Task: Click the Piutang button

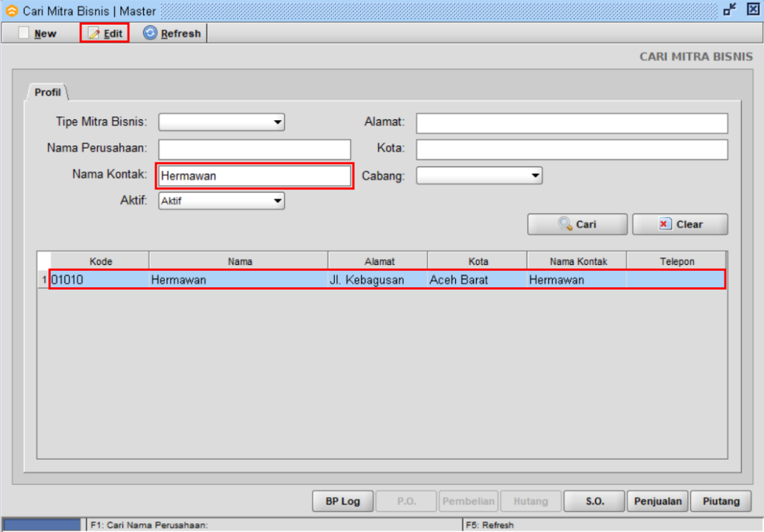Action: (721, 501)
